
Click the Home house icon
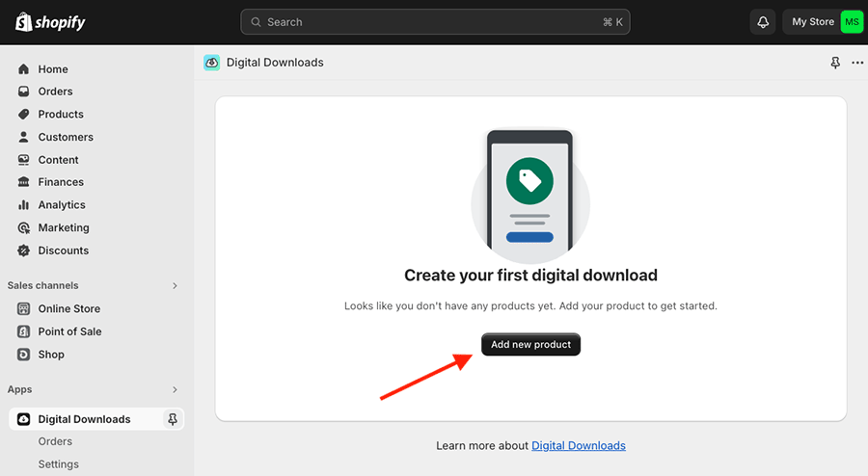(23, 69)
